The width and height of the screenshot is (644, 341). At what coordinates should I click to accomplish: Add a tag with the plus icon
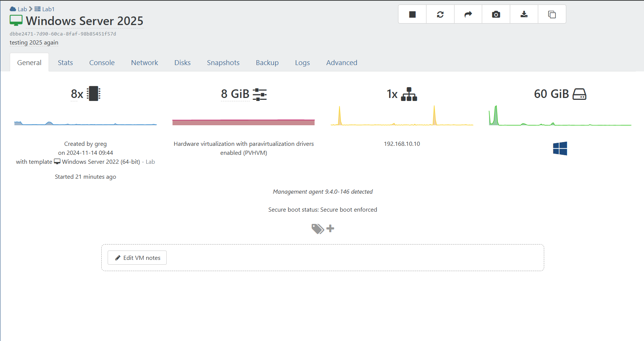point(330,228)
